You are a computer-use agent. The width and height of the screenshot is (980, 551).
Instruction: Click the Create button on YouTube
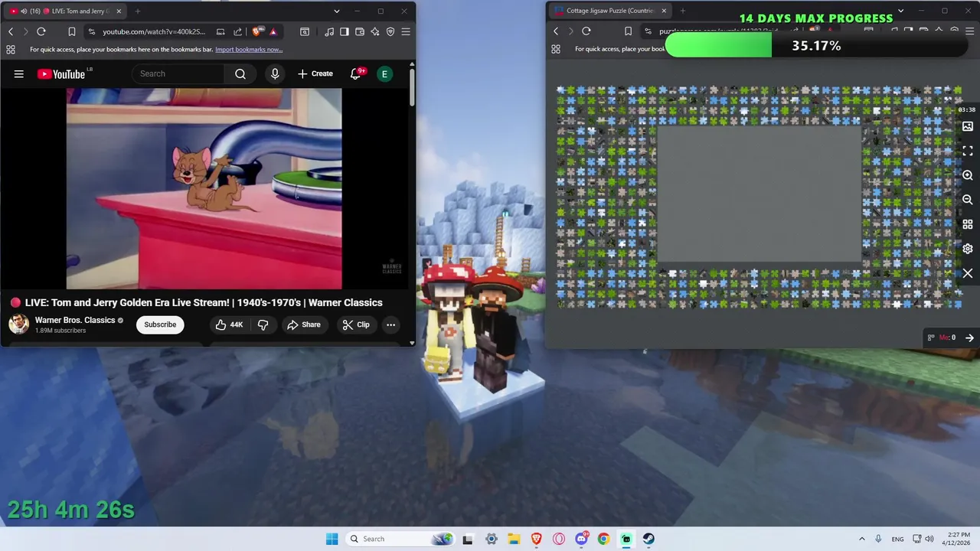coord(315,73)
